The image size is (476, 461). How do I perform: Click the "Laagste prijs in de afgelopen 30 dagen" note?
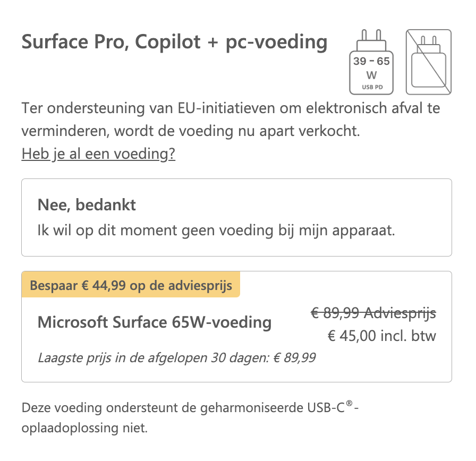176,357
